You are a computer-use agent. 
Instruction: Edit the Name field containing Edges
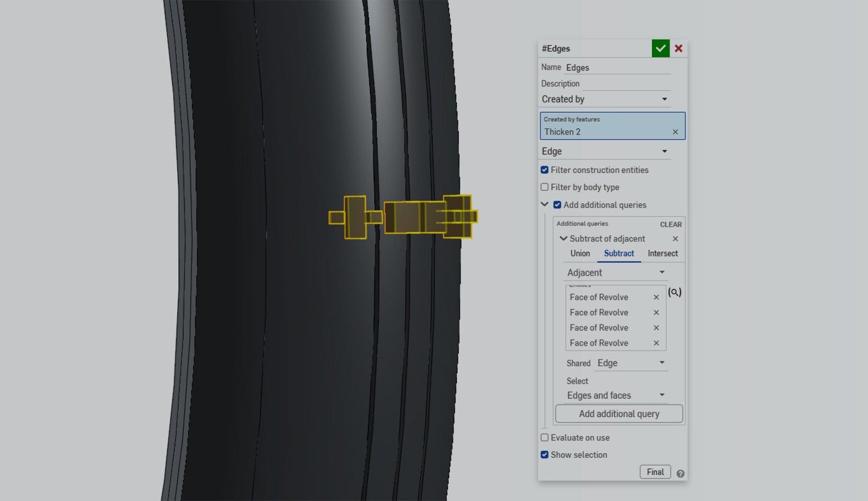pyautogui.click(x=618, y=67)
